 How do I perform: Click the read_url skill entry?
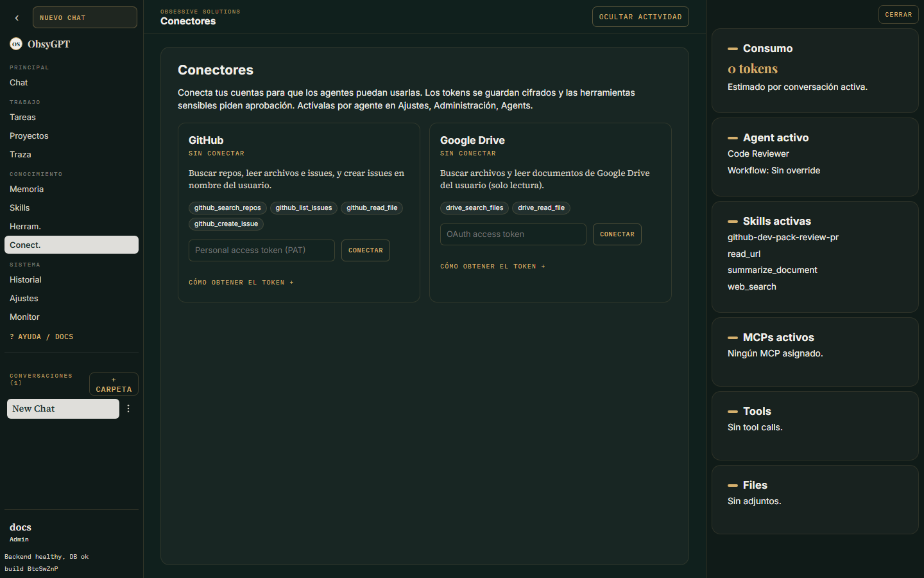tap(744, 254)
